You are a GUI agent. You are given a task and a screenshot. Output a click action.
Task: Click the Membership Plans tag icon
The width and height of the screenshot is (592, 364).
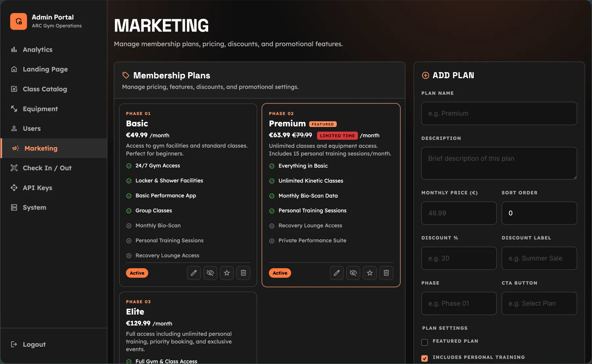click(x=126, y=75)
